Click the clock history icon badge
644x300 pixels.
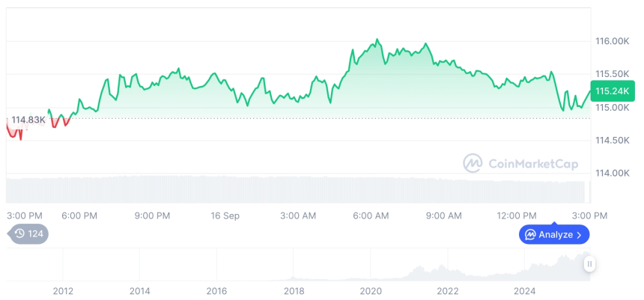(x=19, y=234)
